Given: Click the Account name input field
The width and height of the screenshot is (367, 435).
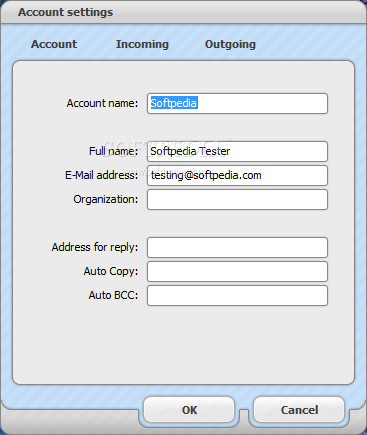Looking at the screenshot, I should [x=237, y=103].
